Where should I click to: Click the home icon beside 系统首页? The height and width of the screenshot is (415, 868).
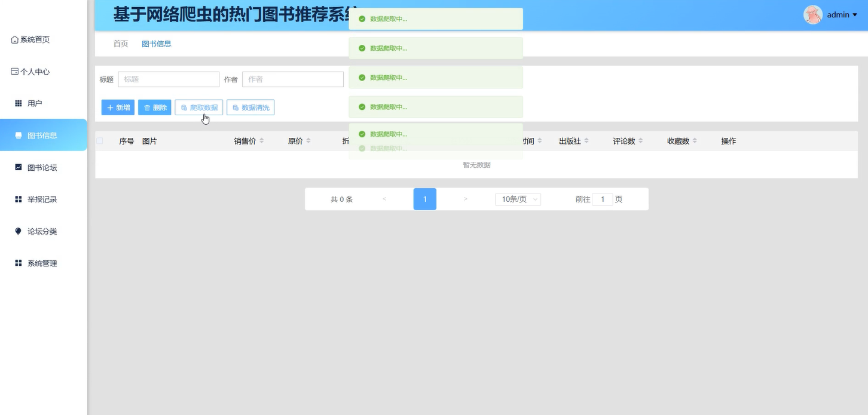14,39
